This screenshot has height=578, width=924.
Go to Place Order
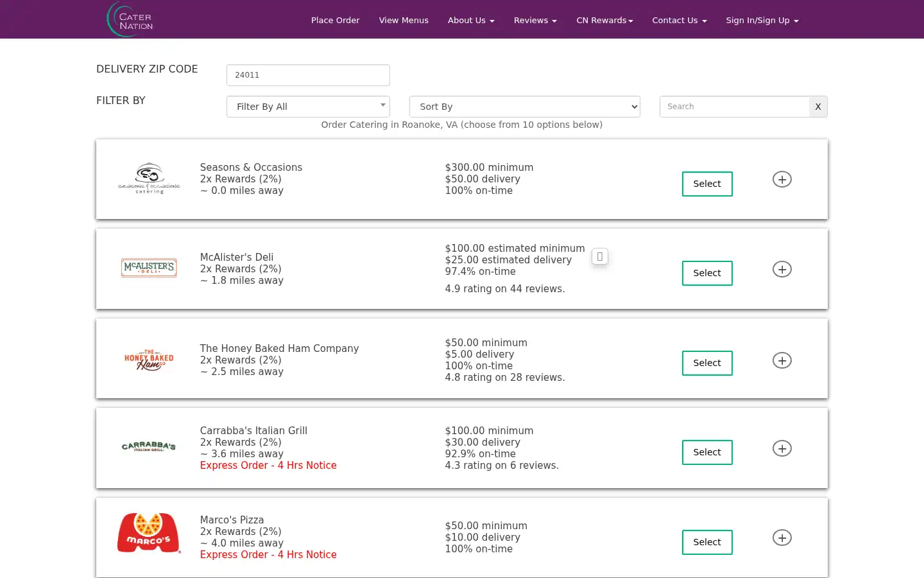[x=336, y=21]
